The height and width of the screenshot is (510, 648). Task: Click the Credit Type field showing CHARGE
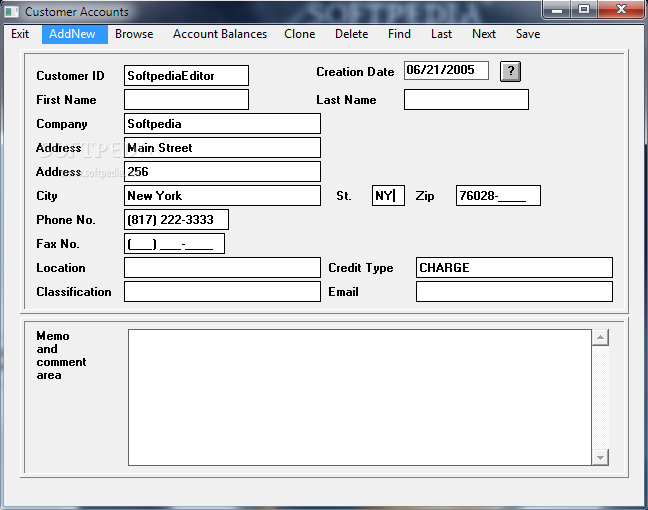pos(514,267)
